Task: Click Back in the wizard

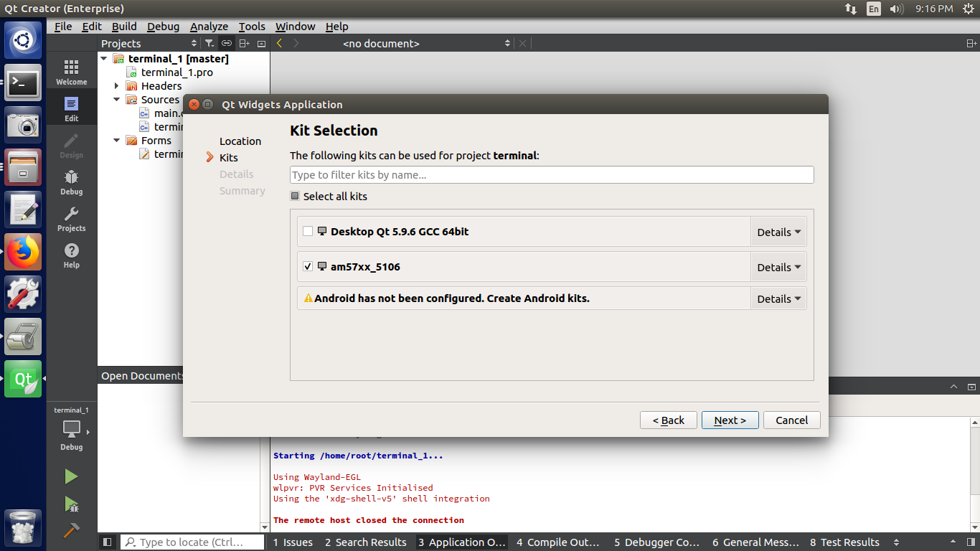Action: click(669, 420)
